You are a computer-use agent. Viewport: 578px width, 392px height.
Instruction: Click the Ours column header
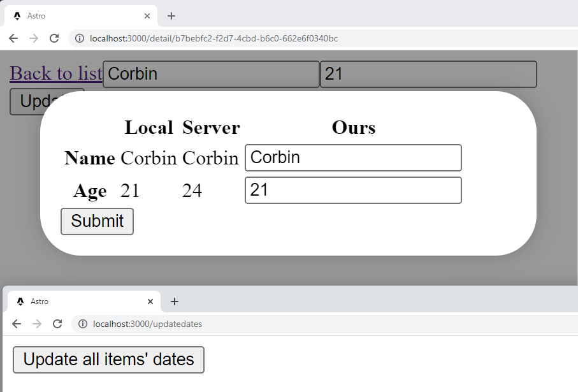354,127
